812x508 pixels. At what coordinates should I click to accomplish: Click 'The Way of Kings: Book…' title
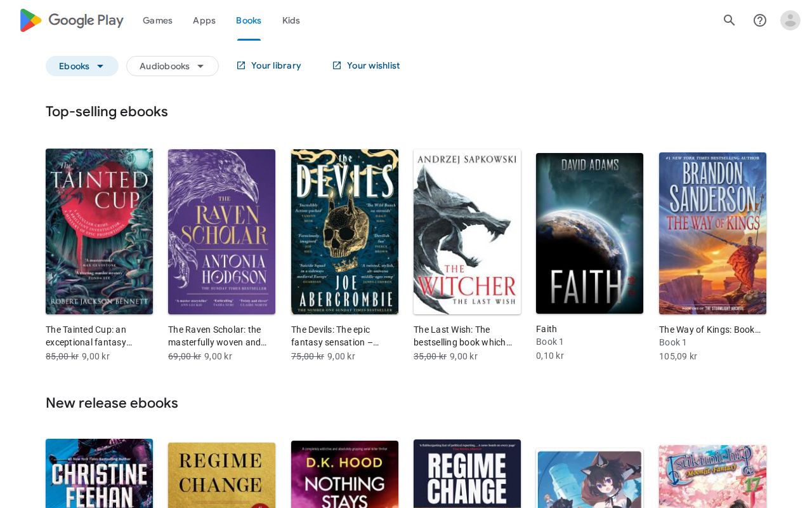710,330
